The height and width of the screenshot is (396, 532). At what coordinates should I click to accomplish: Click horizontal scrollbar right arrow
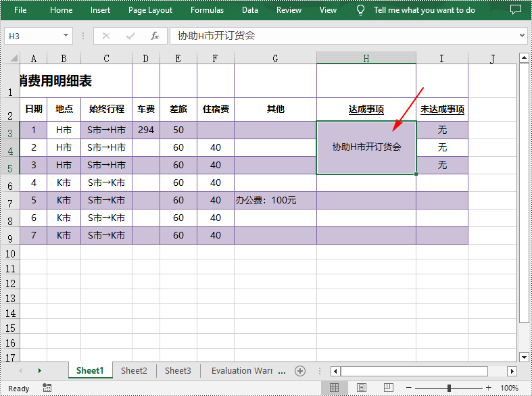[x=512, y=371]
